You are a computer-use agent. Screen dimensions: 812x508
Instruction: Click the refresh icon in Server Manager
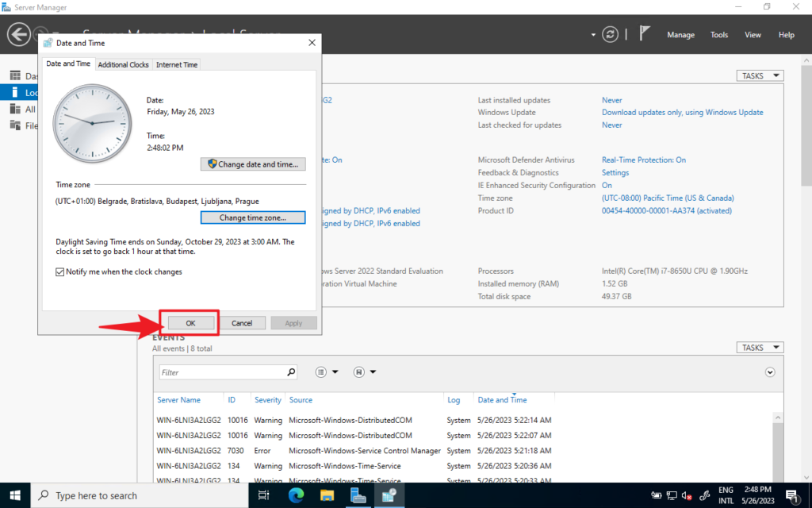pyautogui.click(x=609, y=34)
